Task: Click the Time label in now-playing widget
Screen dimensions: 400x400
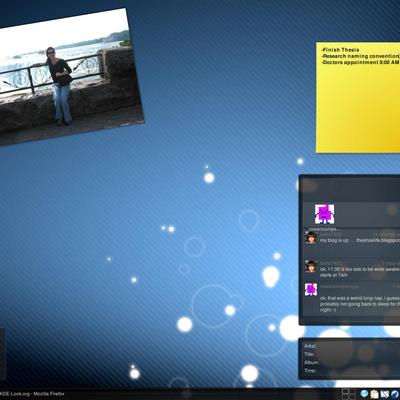Action: tap(310, 371)
